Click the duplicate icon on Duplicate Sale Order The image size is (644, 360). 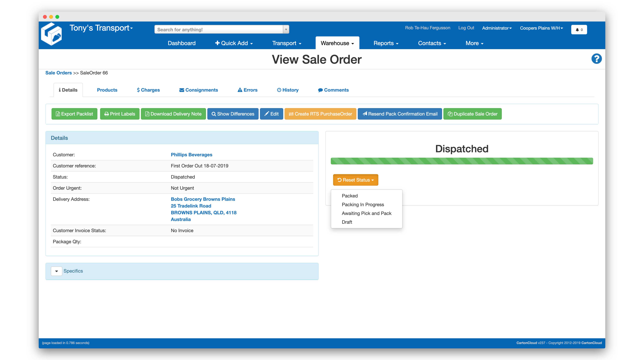pyautogui.click(x=450, y=114)
